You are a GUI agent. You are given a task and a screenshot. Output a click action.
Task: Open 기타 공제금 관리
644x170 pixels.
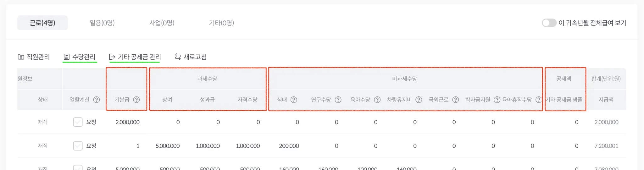coord(135,57)
